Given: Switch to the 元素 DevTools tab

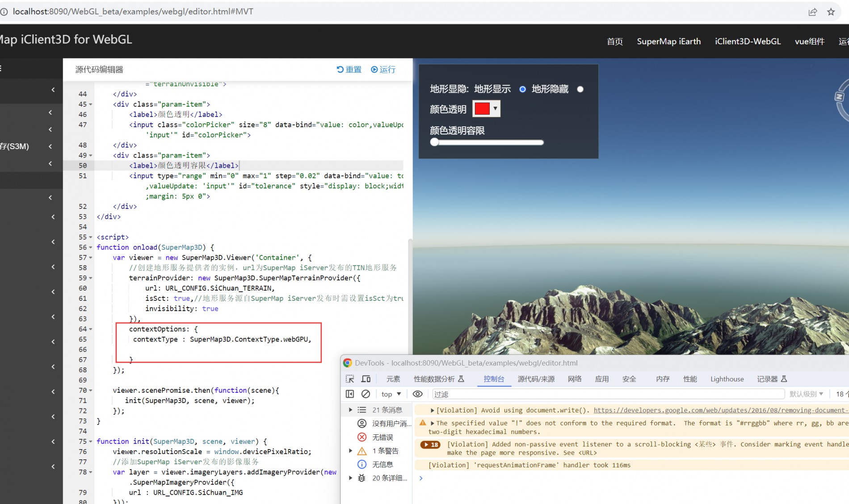Looking at the screenshot, I should tap(393, 379).
